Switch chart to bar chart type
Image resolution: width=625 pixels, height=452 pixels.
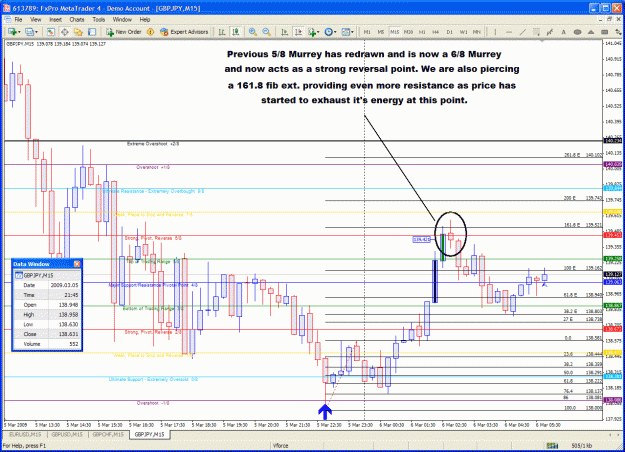point(222,32)
